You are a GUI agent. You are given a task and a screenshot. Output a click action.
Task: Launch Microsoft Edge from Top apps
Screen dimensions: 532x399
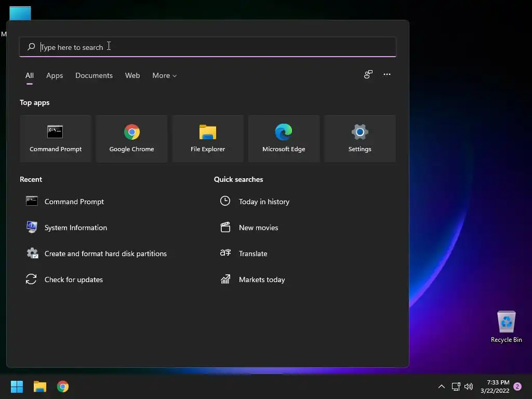pyautogui.click(x=284, y=138)
